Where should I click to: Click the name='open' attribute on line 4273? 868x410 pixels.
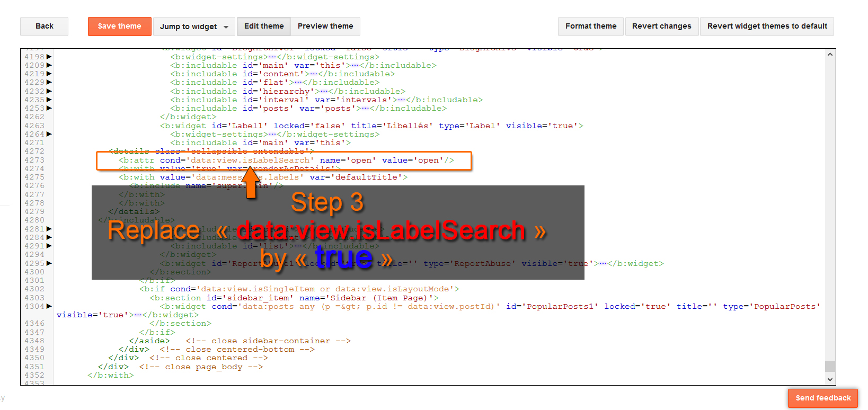[x=348, y=160]
